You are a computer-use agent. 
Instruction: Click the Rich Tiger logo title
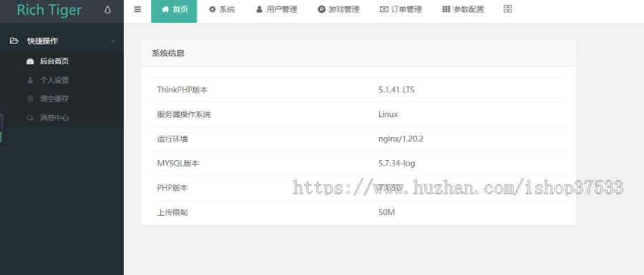coord(49,10)
